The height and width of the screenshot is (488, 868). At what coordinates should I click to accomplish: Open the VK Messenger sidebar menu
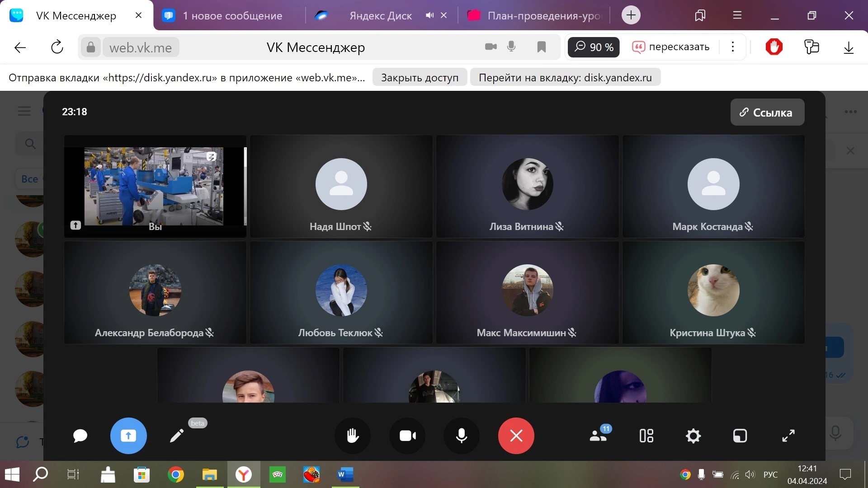(x=24, y=111)
